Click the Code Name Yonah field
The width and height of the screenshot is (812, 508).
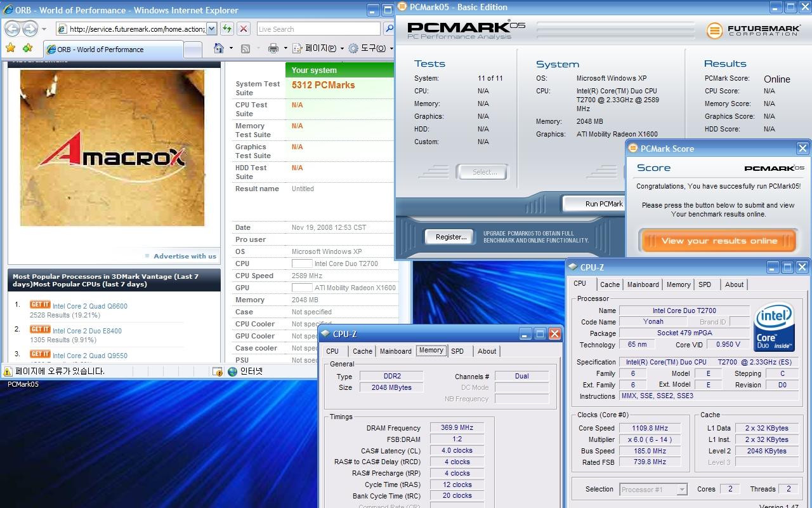pyautogui.click(x=653, y=322)
